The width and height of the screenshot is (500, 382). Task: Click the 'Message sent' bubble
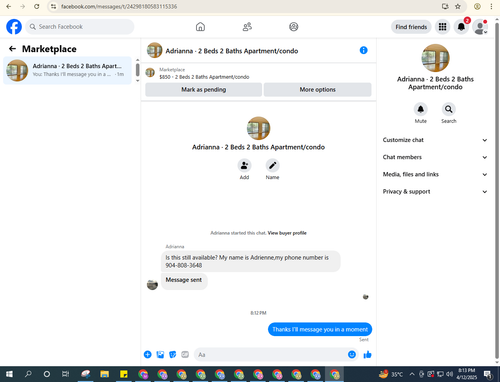(184, 280)
